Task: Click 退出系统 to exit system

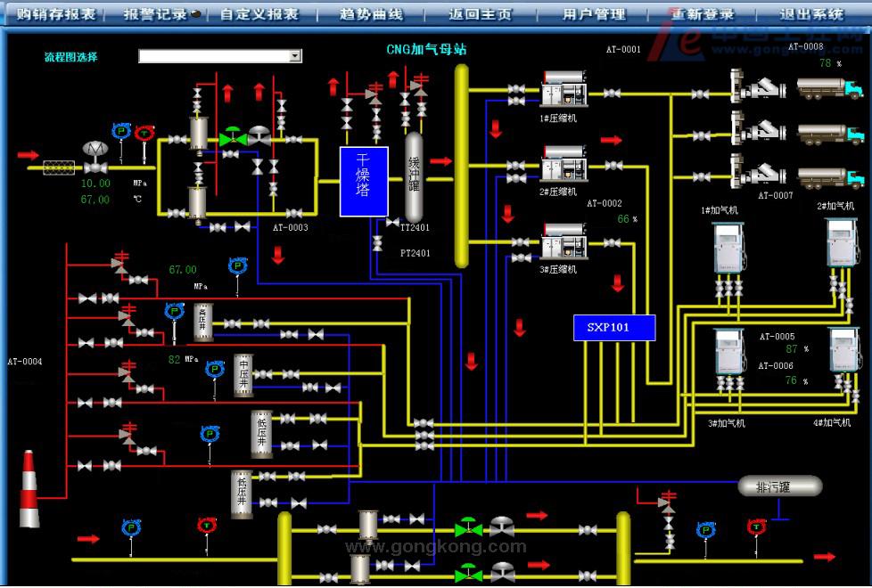Action: click(x=811, y=14)
